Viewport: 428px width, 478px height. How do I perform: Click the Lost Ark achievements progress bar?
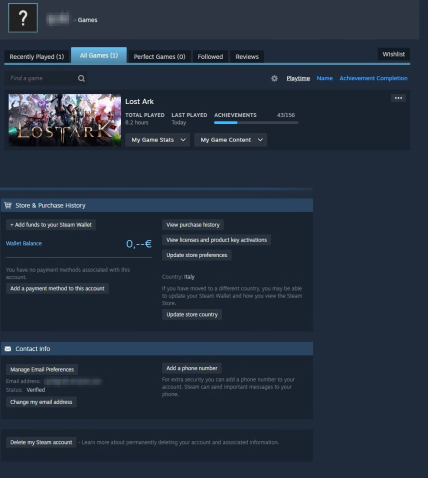point(256,123)
